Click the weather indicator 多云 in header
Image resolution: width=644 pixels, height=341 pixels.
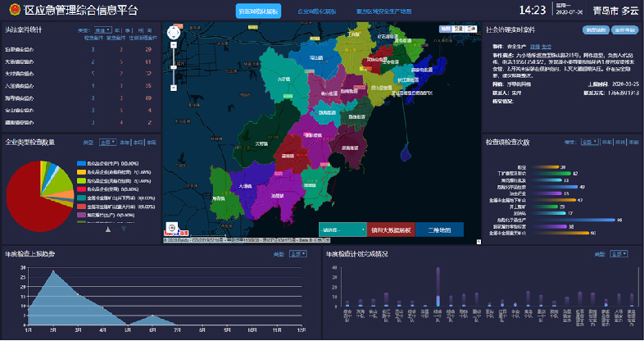coord(629,11)
